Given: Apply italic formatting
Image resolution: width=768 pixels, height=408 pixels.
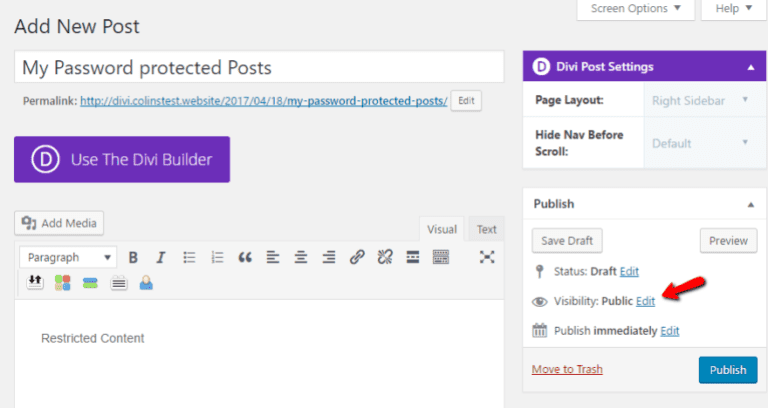Looking at the screenshot, I should (161, 257).
